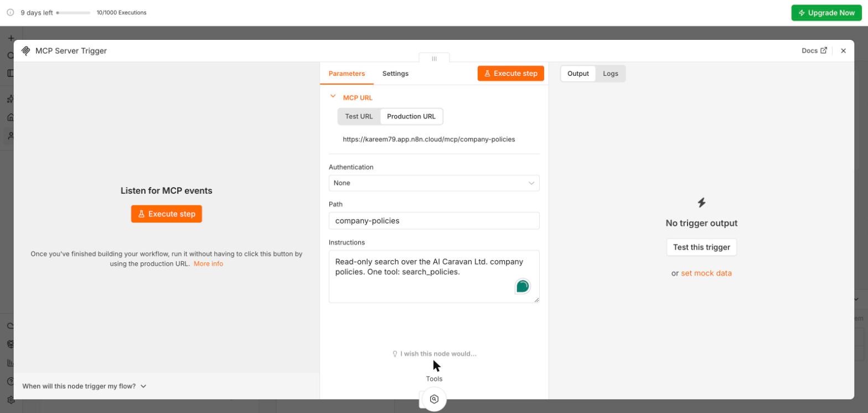Viewport: 868px width, 413px height.
Task: Open the Settings tab
Action: coord(395,74)
